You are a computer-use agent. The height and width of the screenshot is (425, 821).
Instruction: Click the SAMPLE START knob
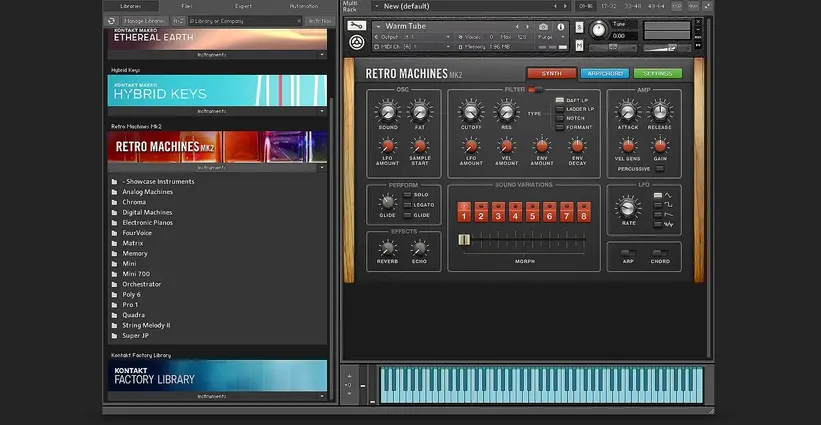coord(419,146)
